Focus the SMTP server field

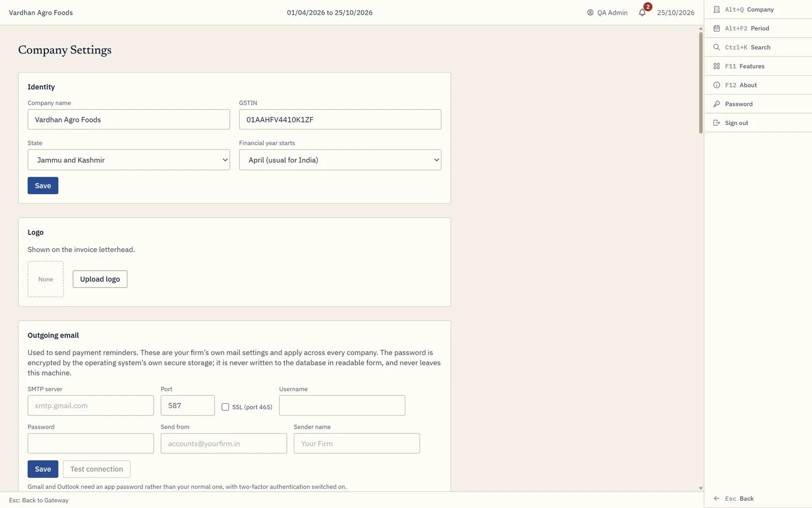tap(91, 405)
